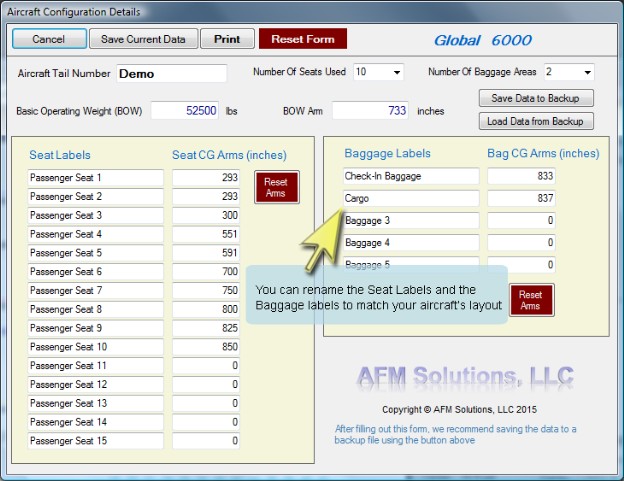Select the Passenger Seat 12 label field
This screenshot has width=624, height=481.
click(x=96, y=384)
